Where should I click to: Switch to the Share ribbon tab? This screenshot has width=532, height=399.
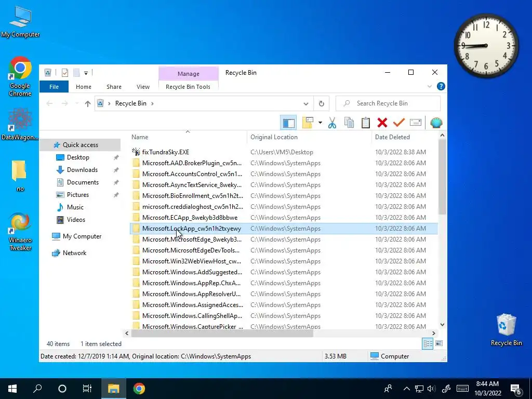point(114,87)
